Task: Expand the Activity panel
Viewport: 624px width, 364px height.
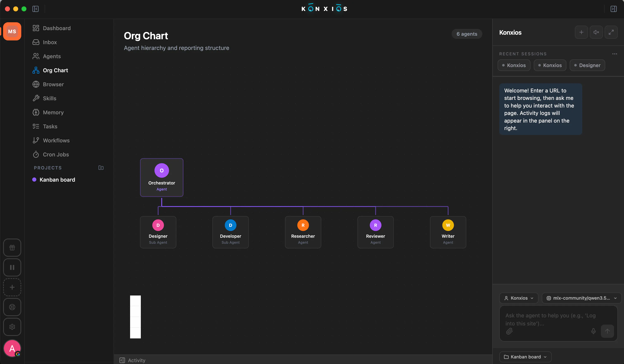Action: pos(133,360)
